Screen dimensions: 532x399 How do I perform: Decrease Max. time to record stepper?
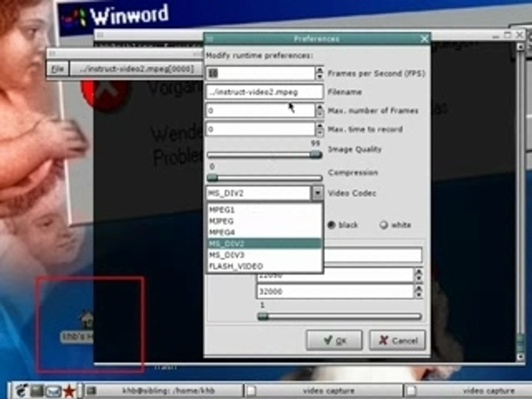(320, 133)
